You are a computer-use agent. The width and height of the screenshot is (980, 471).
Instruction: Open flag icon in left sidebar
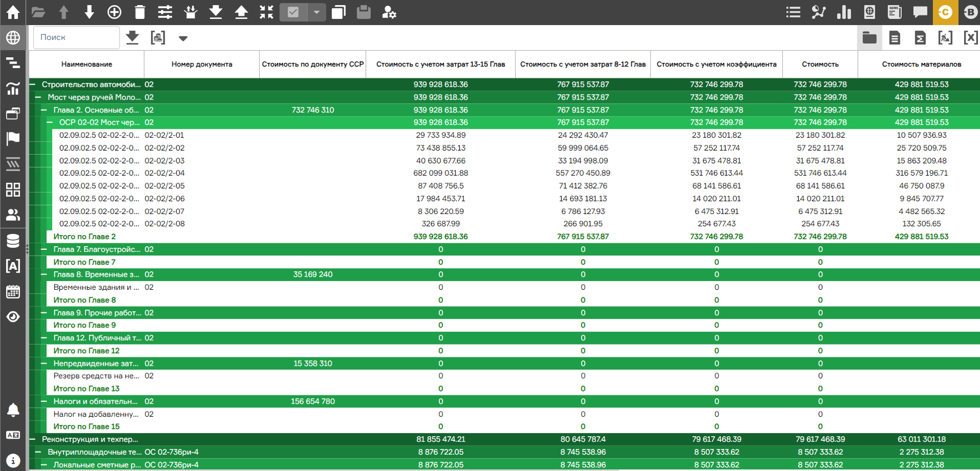(x=13, y=138)
